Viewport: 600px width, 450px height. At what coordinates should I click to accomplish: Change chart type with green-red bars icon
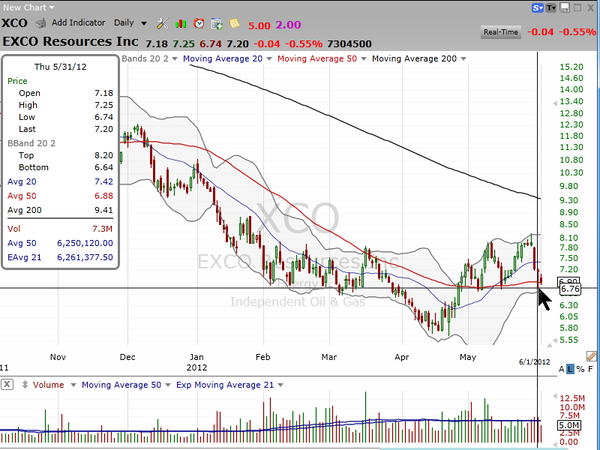click(x=181, y=24)
